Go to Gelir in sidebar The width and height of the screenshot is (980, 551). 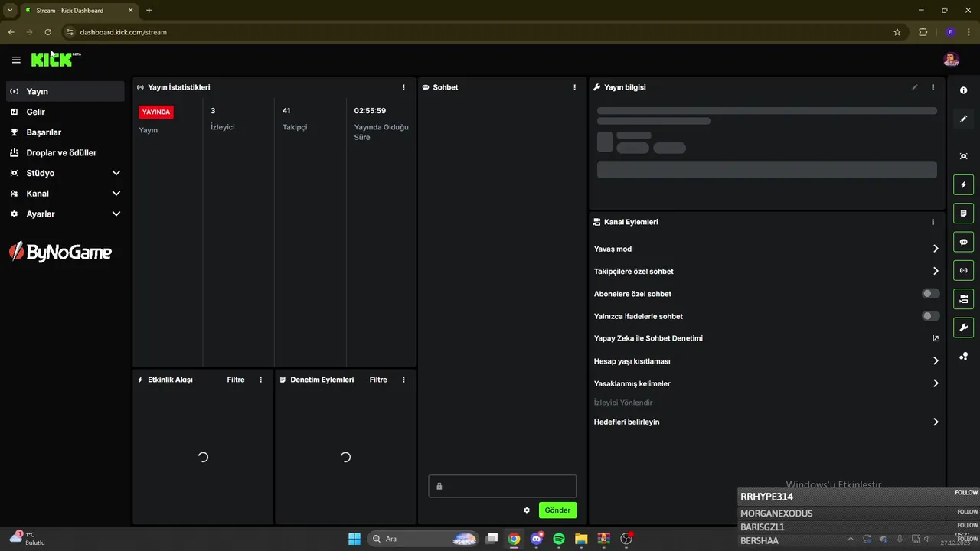[x=65, y=112]
